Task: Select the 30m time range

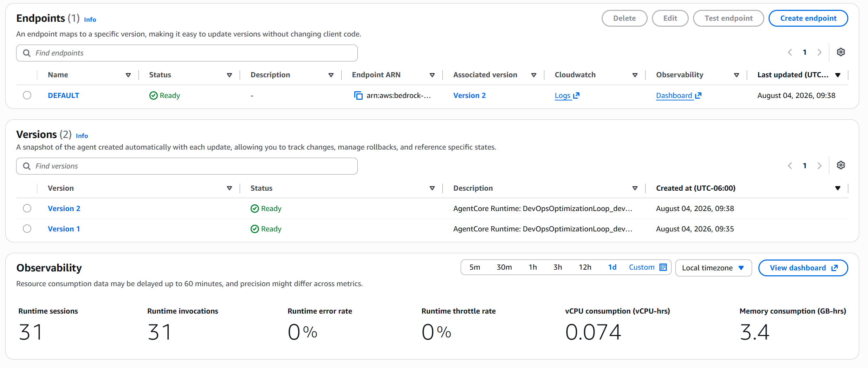Action: click(x=504, y=267)
